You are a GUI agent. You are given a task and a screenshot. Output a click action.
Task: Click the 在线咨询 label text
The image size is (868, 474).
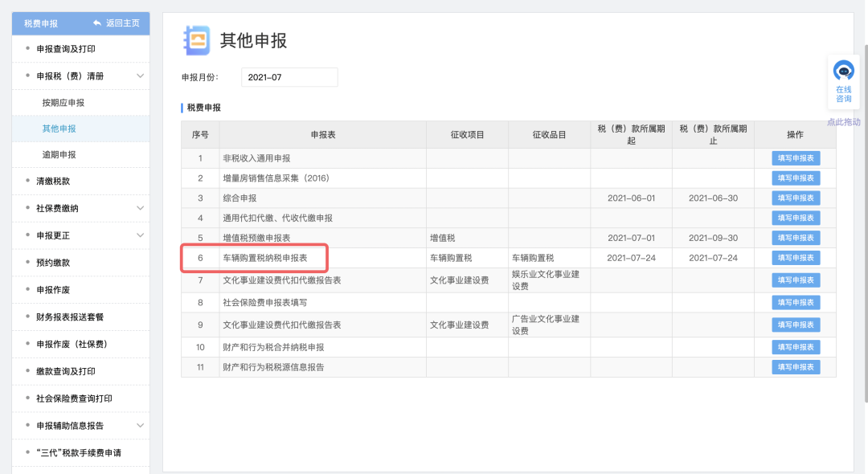coord(844,94)
